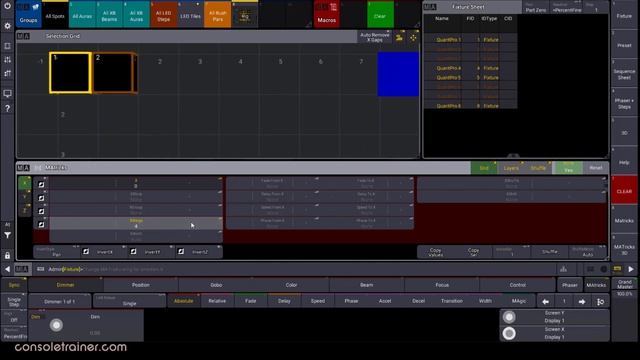The width and height of the screenshot is (640, 360).
Task: Click the blue cell in Selection Grid
Action: click(x=398, y=74)
